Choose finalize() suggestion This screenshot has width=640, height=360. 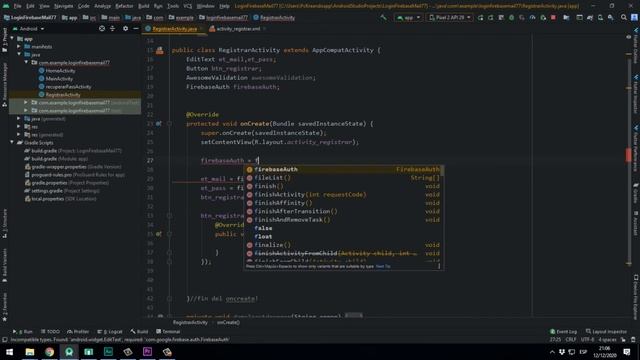[x=344, y=245]
